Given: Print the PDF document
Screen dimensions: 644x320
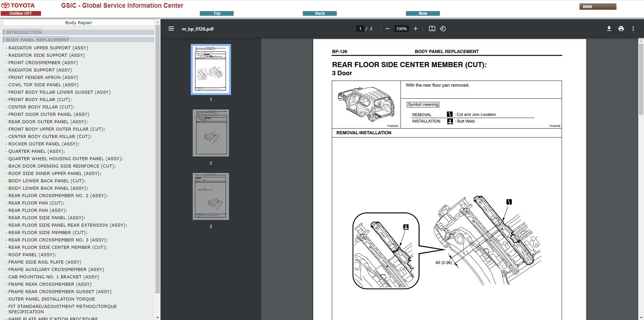Looking at the screenshot, I should (x=621, y=29).
